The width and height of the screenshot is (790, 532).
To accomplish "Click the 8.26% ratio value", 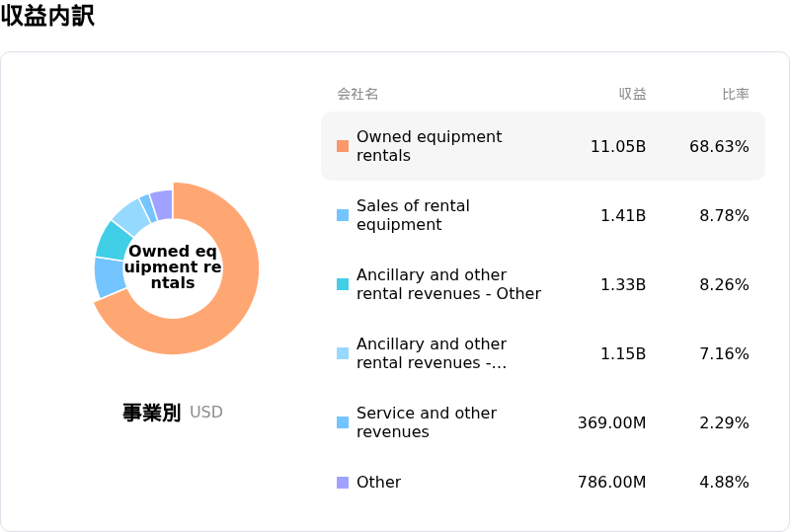I will pos(724,284).
